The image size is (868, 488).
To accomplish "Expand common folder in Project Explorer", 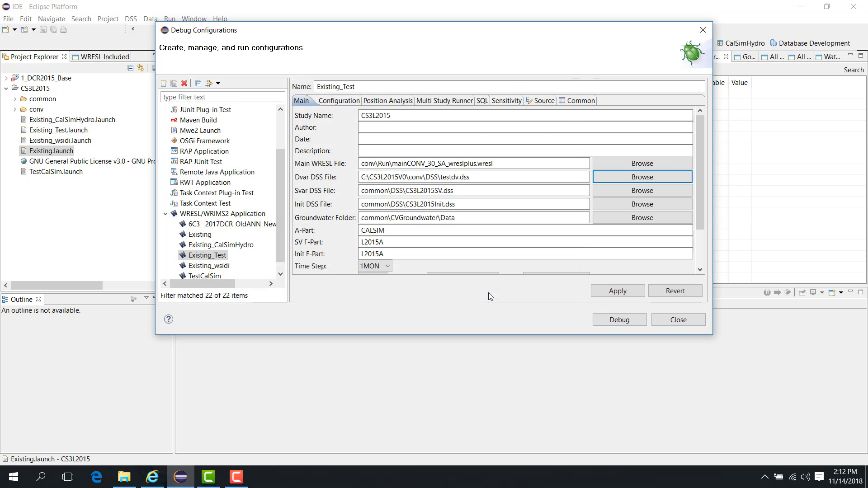I will pyautogui.click(x=15, y=99).
